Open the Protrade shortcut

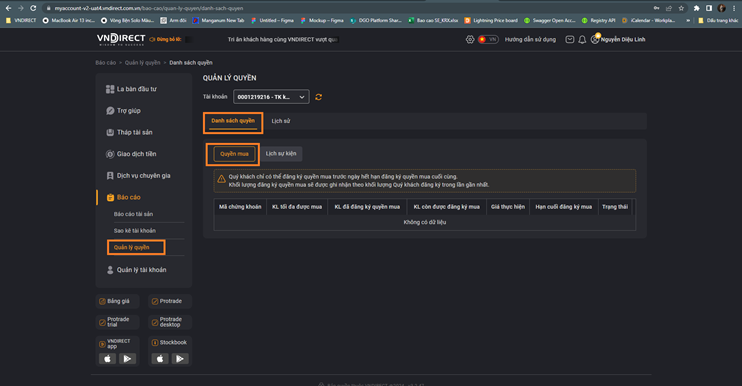click(170, 301)
